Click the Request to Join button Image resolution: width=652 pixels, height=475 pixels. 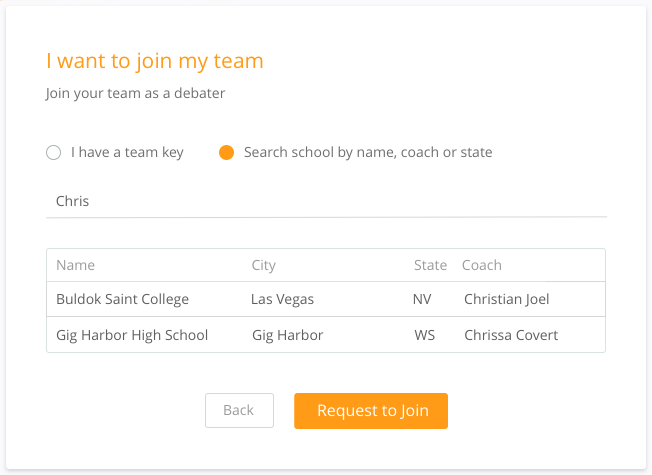[371, 411]
